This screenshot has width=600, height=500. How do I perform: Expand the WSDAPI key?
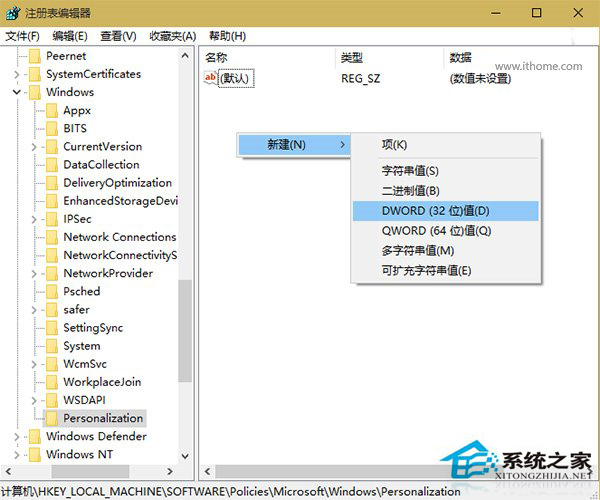tap(34, 400)
